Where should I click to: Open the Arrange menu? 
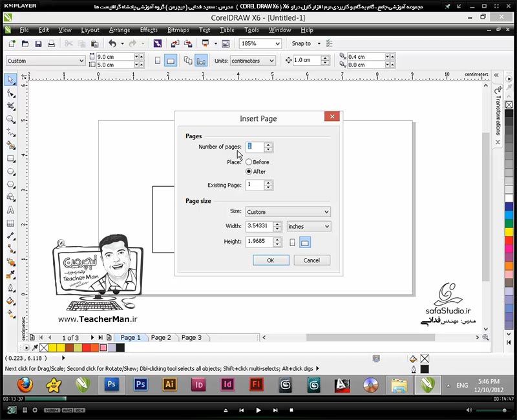click(120, 30)
